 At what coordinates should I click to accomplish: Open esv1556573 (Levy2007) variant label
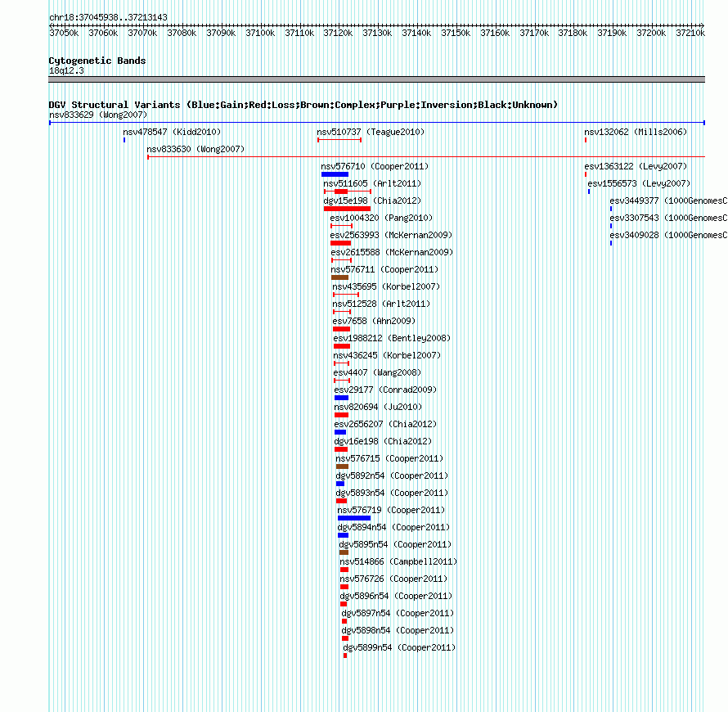(x=639, y=183)
